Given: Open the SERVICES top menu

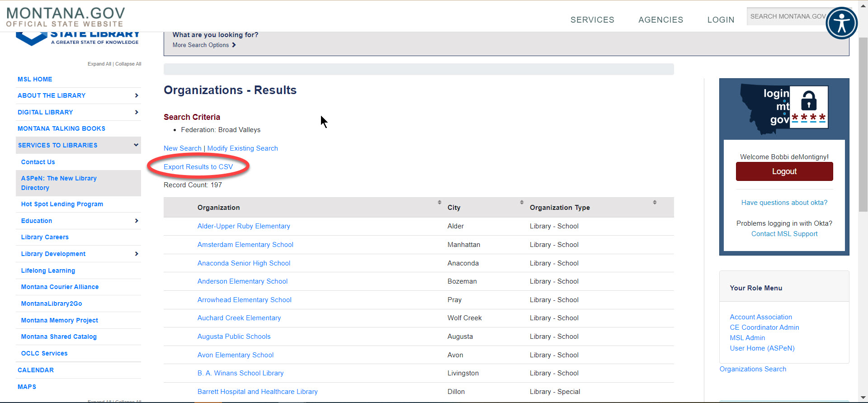Looking at the screenshot, I should pos(592,20).
